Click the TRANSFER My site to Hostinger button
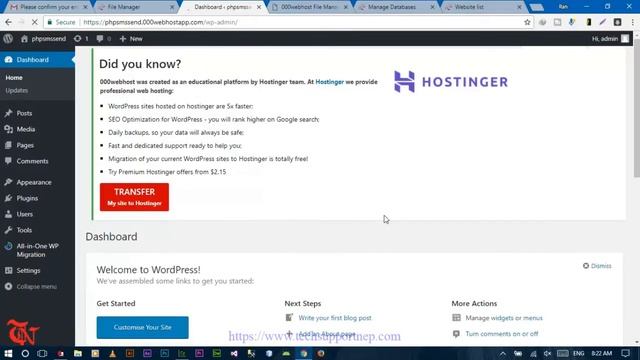This screenshot has width=640, height=360. 134,197
